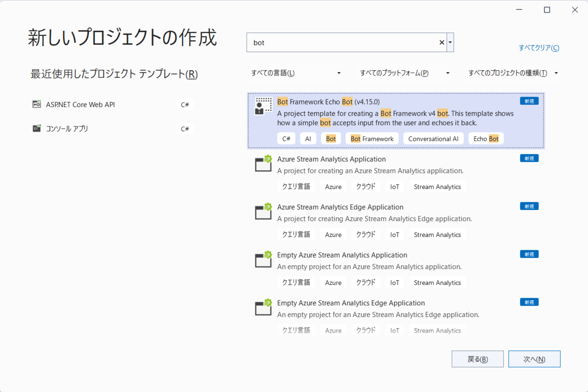Click the 新規 badge on the Echo Bot template

pos(529,101)
